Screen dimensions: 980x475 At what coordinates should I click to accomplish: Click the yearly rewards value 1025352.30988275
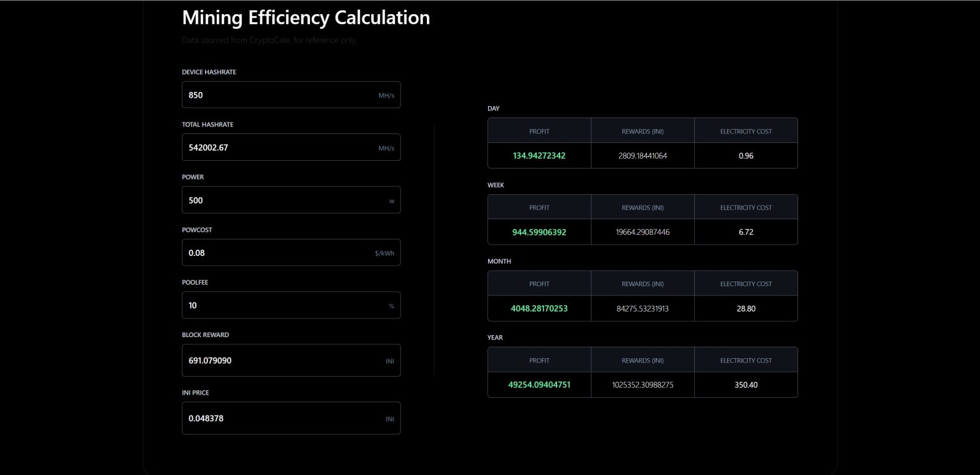642,385
